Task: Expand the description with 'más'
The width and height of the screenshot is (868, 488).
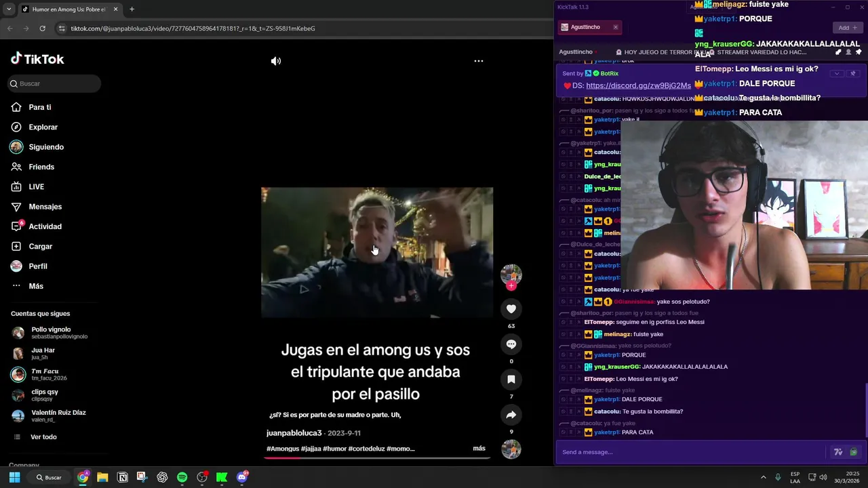Action: [x=479, y=449]
